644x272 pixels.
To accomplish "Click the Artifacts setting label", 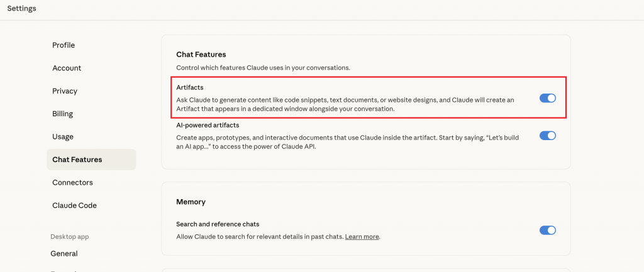I will pos(190,87).
